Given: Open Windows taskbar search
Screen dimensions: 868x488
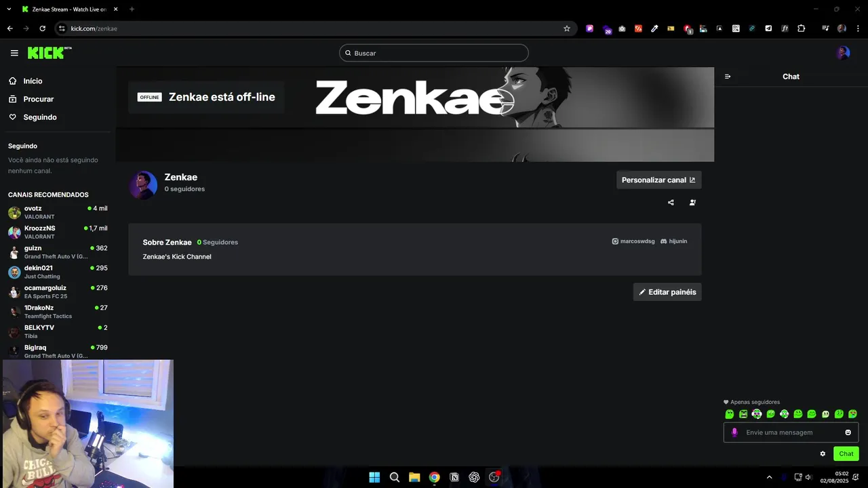Looking at the screenshot, I should tap(395, 477).
